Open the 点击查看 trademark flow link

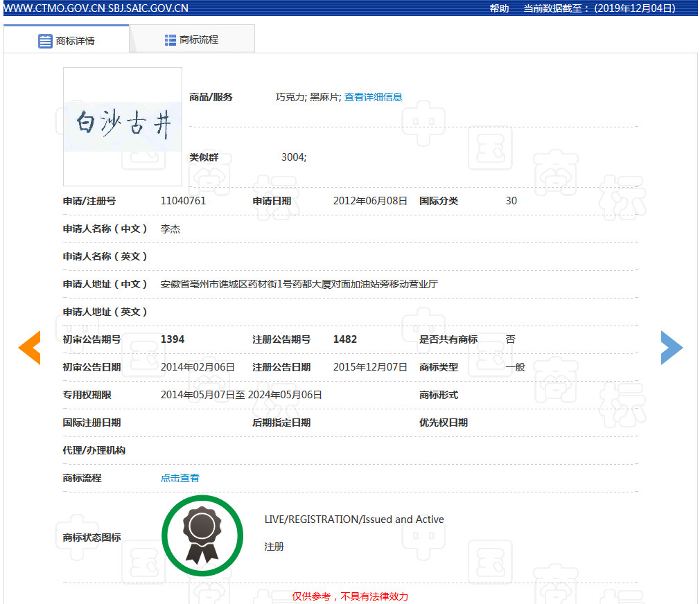point(180,478)
